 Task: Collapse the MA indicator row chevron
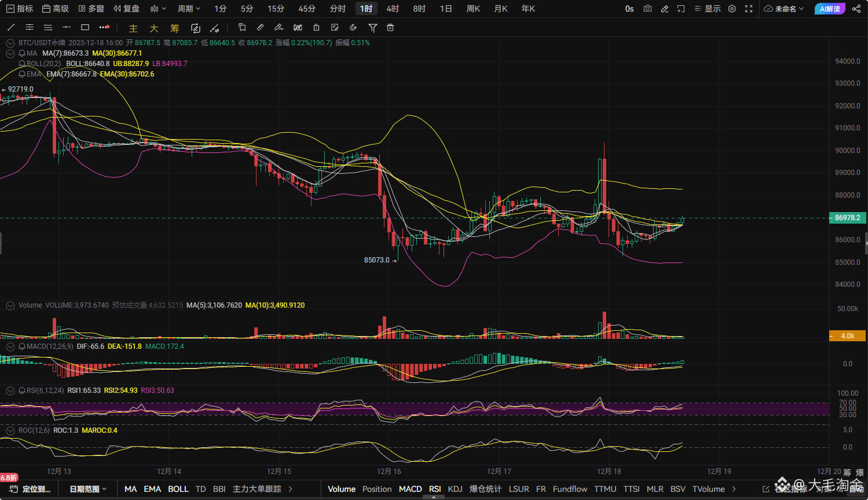point(10,53)
